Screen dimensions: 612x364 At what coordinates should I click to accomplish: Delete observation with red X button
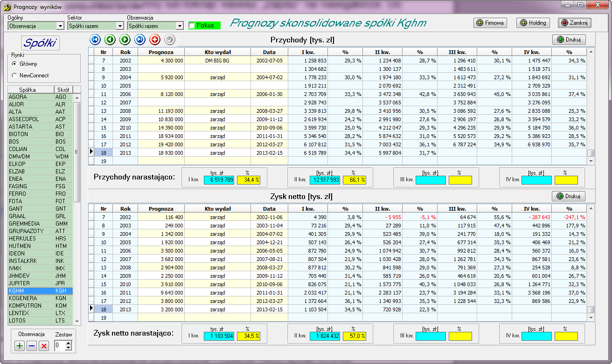pos(44,345)
